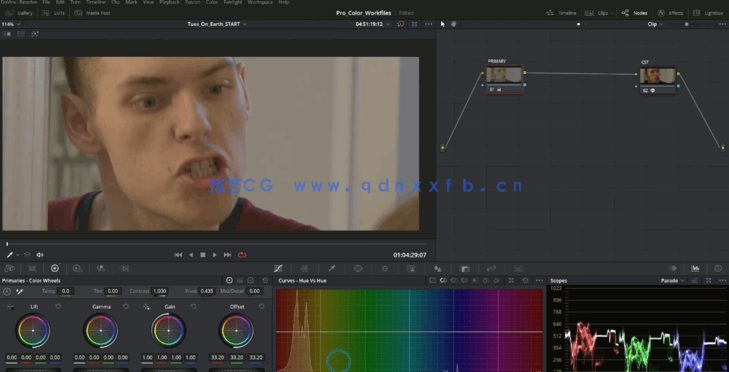Expand the qualifier picker tool dropdown arrow

coord(18,255)
